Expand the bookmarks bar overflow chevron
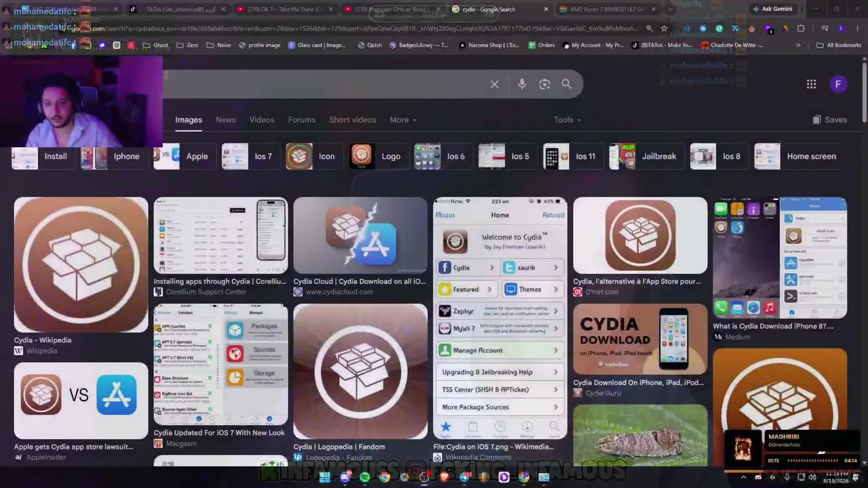Screen dimensions: 868x488 798,45
